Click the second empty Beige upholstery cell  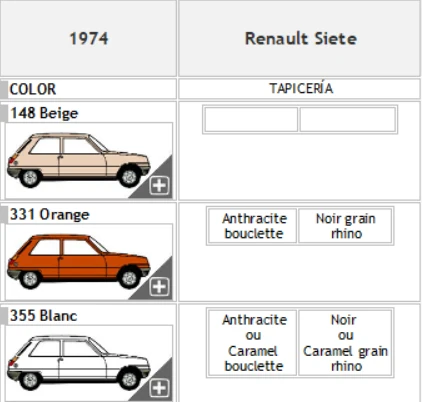tap(348, 119)
